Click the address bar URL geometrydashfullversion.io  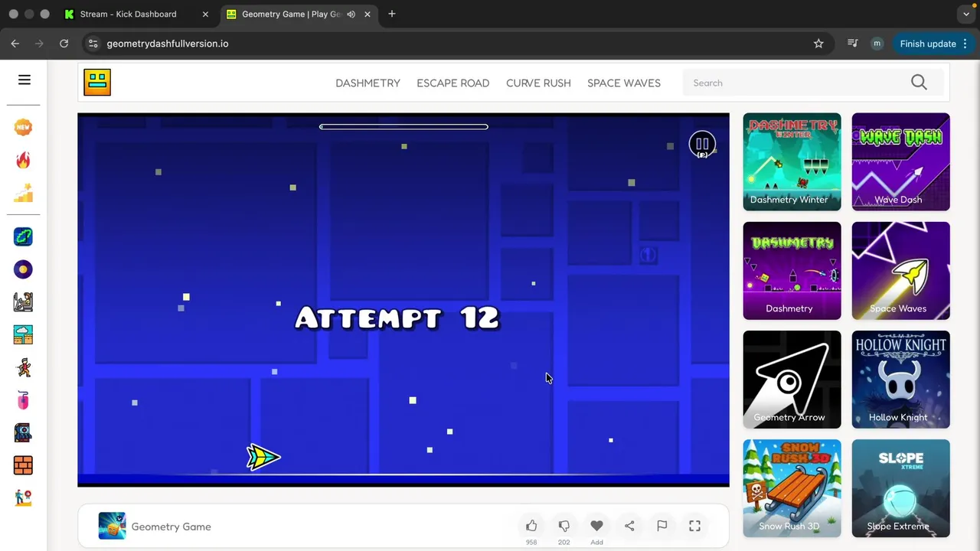point(168,44)
